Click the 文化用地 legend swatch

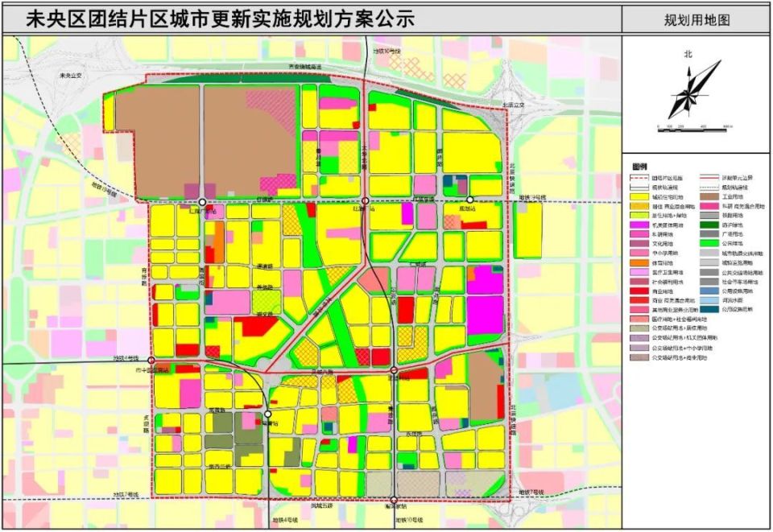point(639,244)
